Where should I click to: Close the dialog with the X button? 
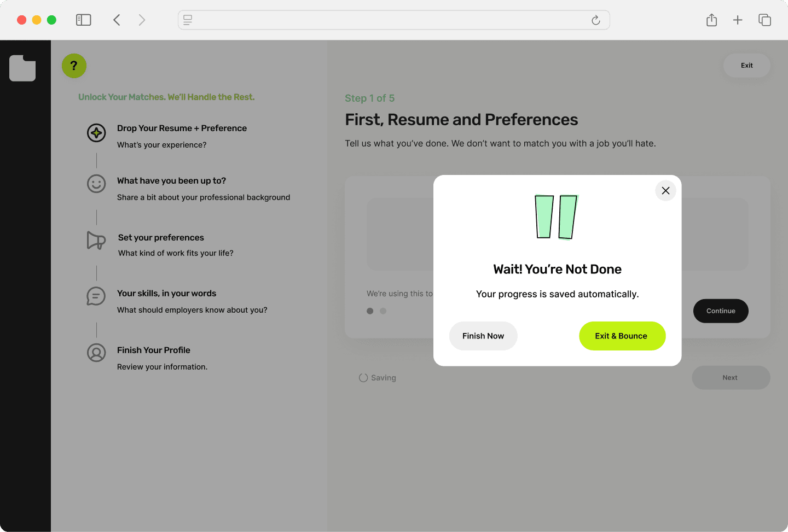click(665, 191)
